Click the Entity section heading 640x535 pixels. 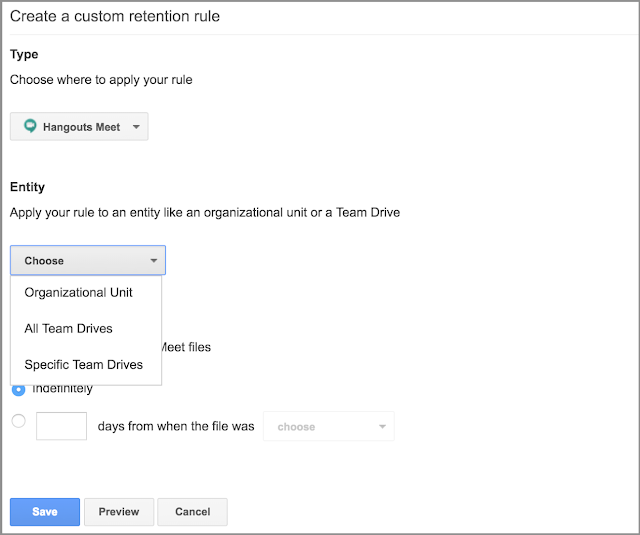(27, 187)
